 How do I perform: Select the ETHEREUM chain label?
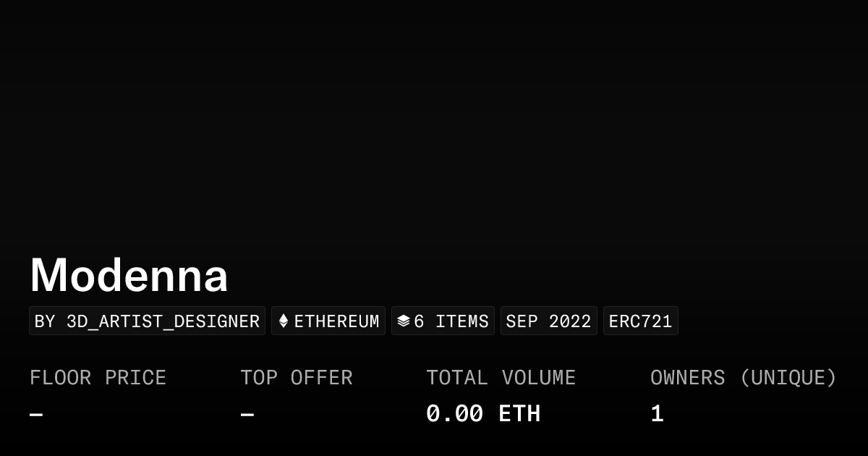coord(336,321)
